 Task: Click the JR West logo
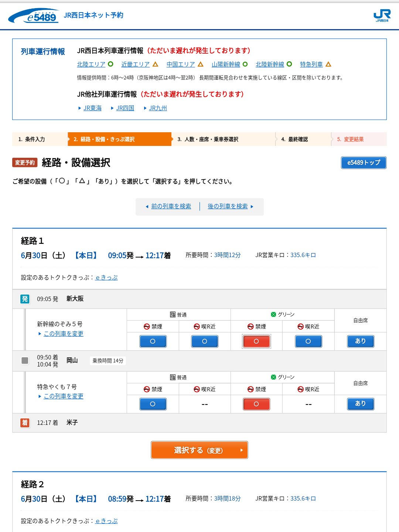coord(382,16)
